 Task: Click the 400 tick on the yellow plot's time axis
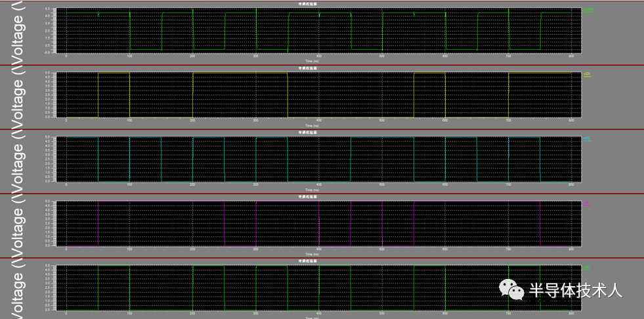pyautogui.click(x=318, y=121)
